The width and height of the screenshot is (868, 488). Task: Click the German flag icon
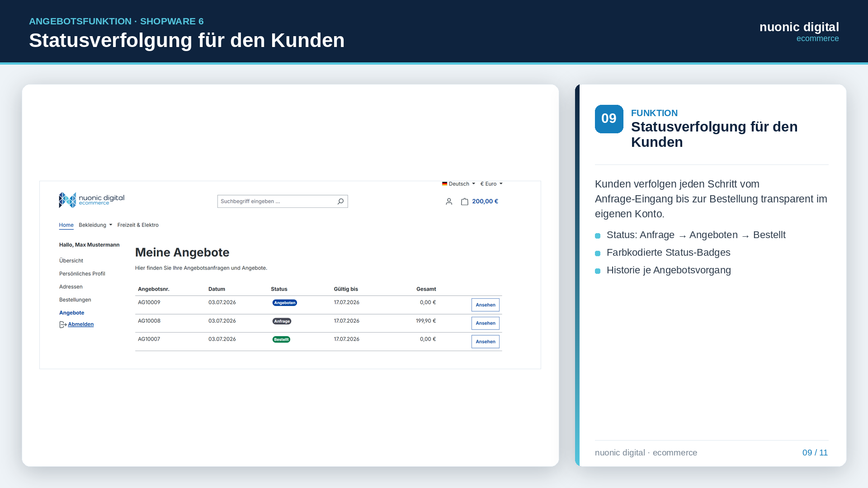coord(445,184)
